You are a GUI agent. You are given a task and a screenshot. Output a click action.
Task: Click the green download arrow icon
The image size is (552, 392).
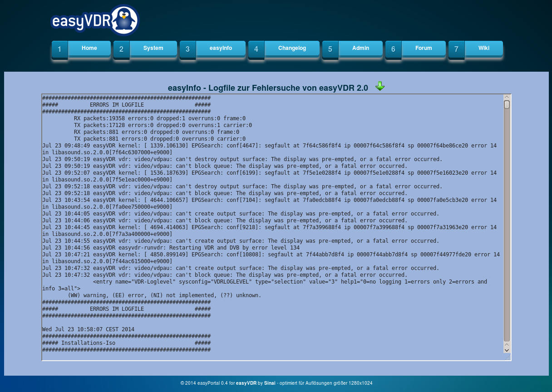tap(380, 86)
